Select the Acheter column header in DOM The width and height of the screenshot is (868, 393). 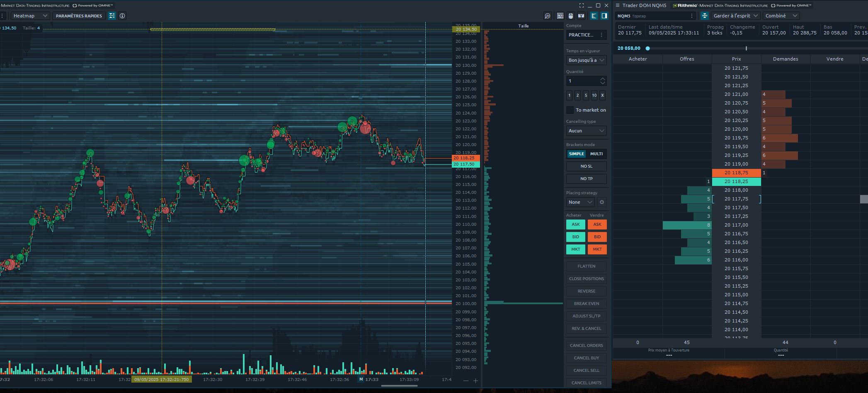point(638,59)
